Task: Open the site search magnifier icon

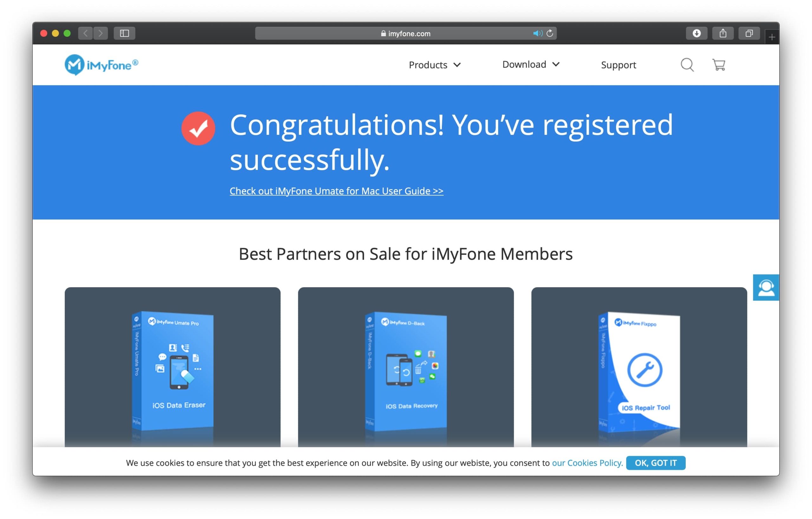Action: point(687,65)
